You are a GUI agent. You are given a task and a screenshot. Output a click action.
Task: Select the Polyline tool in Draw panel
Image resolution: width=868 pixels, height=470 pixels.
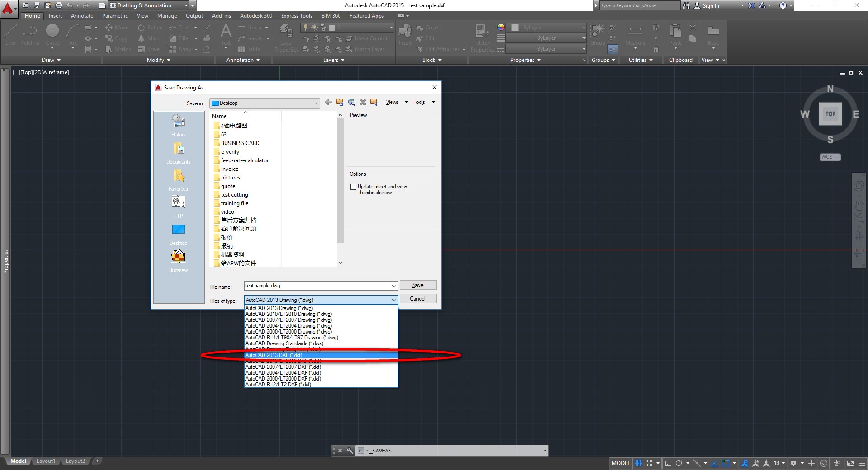click(30, 34)
